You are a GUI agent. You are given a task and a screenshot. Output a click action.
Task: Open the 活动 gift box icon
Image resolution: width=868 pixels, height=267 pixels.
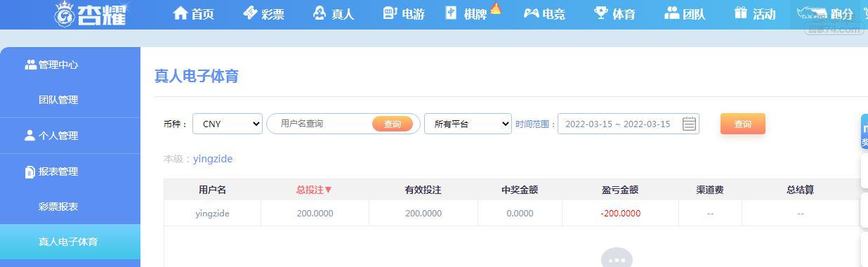point(741,13)
